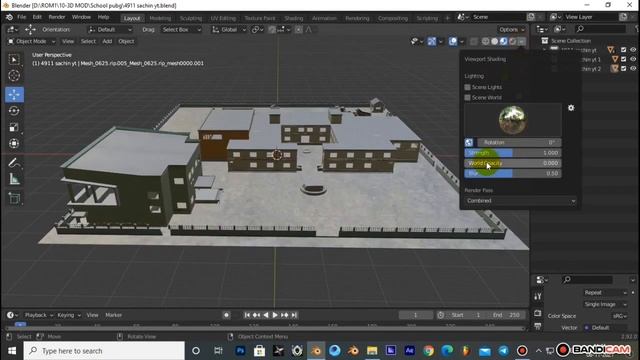Toggle exclude checkbox for sachin yt 1

click(x=623, y=59)
